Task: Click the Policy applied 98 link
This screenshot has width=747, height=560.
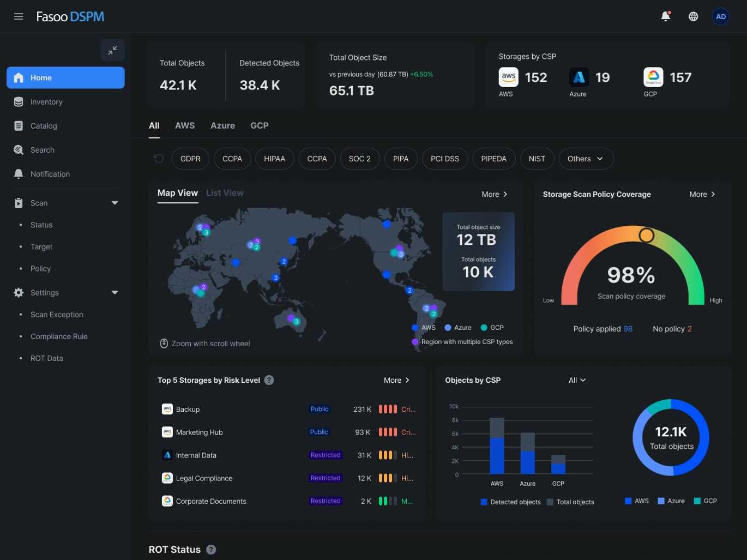Action: point(603,329)
